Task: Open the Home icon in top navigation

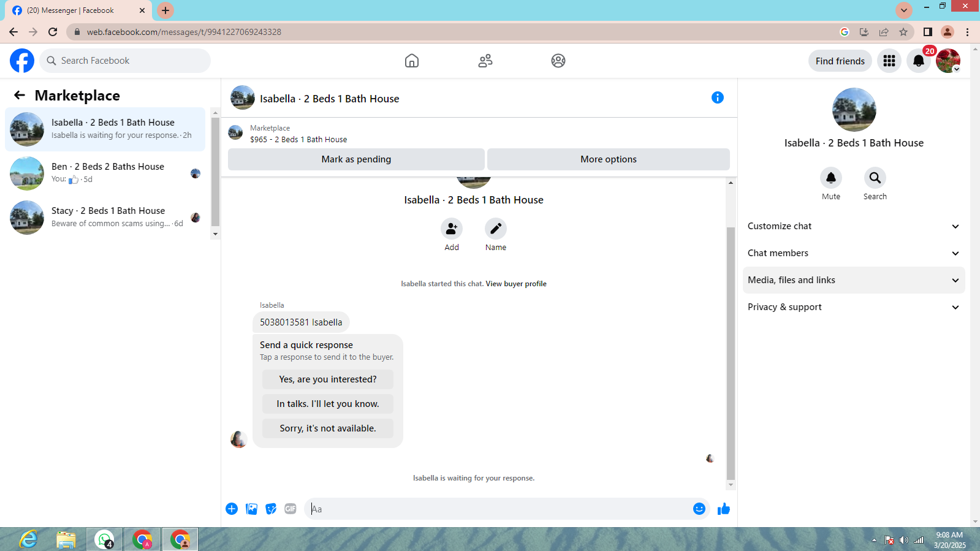Action: pyautogui.click(x=412, y=61)
